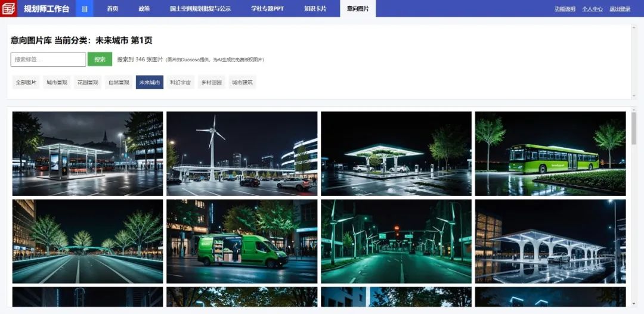Filter by 自然景观 category
The width and height of the screenshot is (644, 314).
click(119, 82)
